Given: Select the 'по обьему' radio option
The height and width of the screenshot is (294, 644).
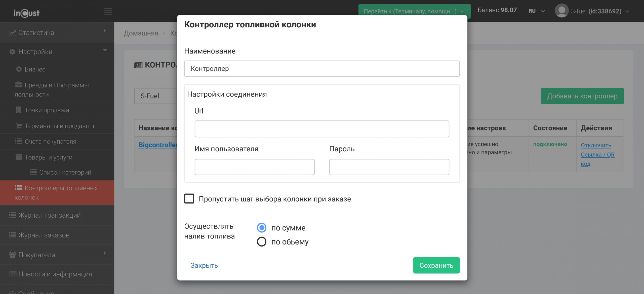Looking at the screenshot, I should pos(262,242).
